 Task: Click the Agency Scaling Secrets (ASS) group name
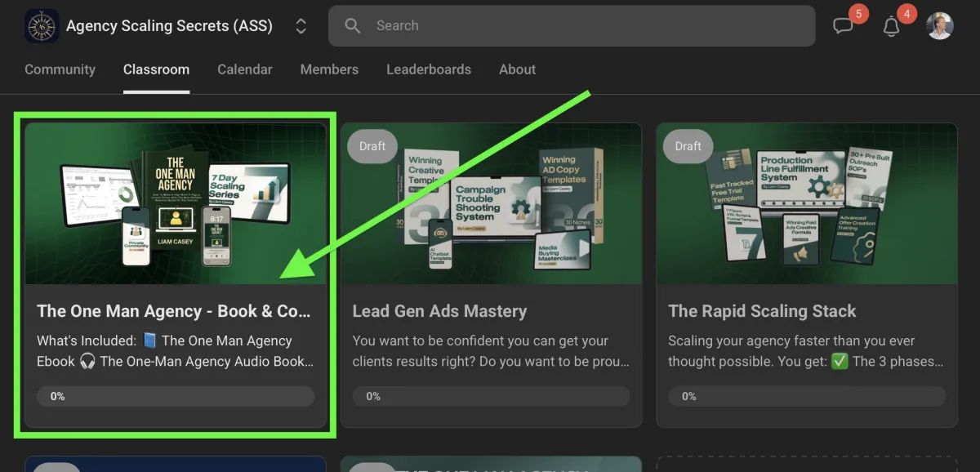169,26
